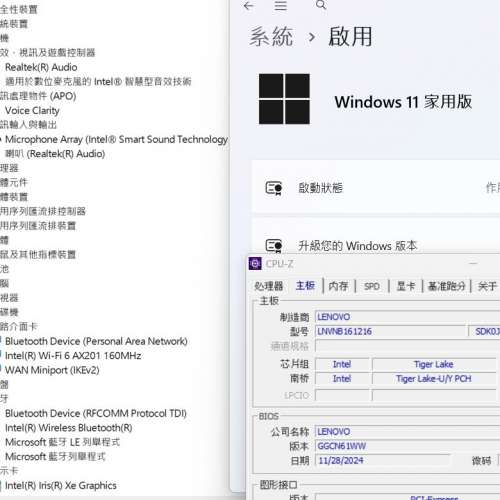Select Intel(R) Iris(R) Xe Graphics
500x500 pixels.
[x=61, y=486]
